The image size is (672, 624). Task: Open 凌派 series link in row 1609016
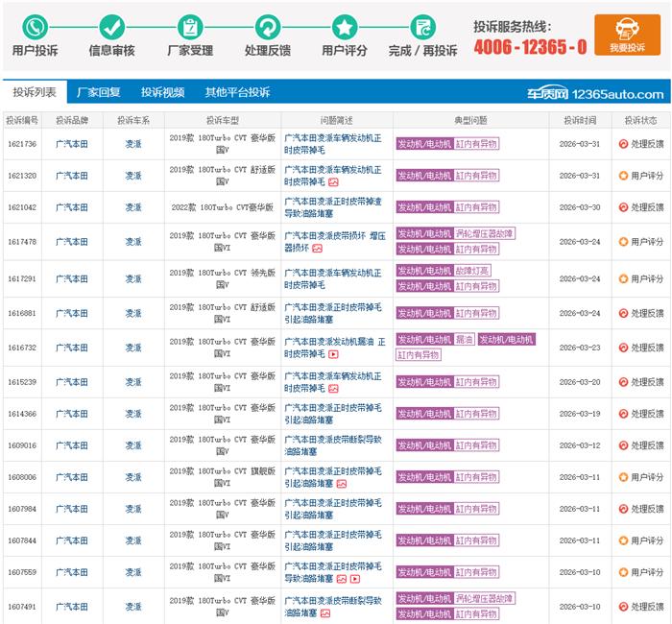(132, 445)
